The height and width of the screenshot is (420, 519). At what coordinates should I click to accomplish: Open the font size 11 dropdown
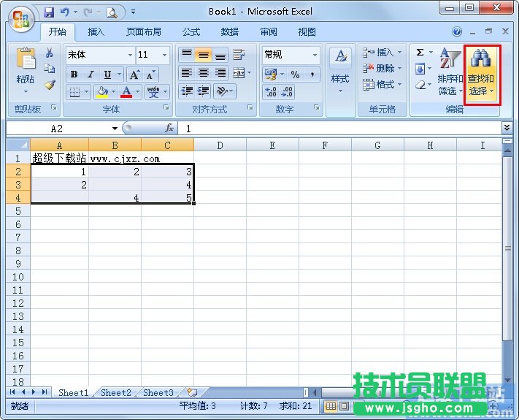tap(164, 55)
